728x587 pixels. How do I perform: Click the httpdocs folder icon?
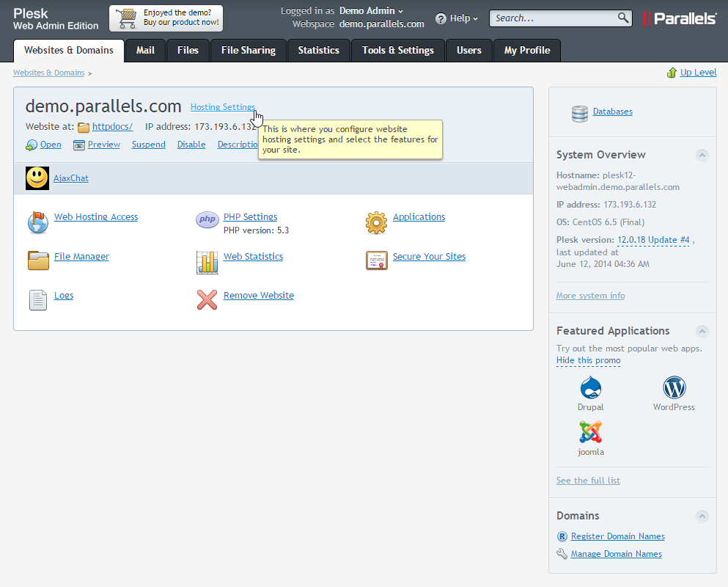click(84, 127)
